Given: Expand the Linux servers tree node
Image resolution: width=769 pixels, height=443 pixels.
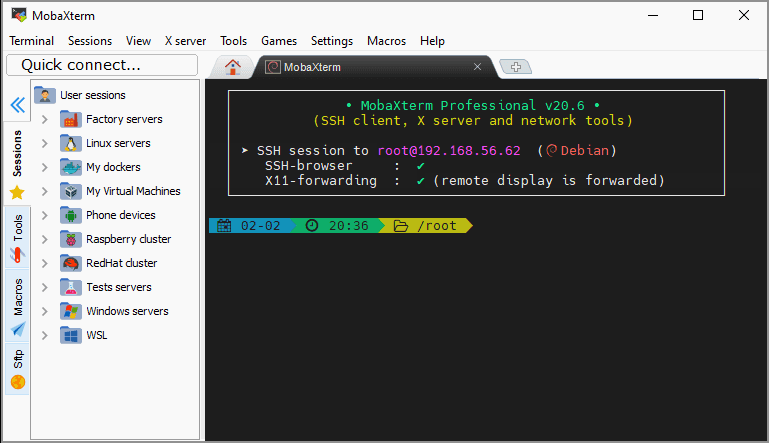Looking at the screenshot, I should pyautogui.click(x=45, y=143).
